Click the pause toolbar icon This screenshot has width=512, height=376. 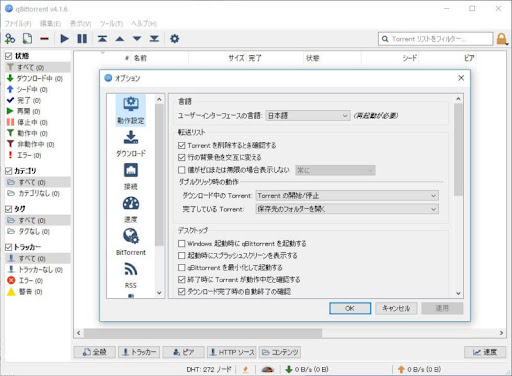(x=82, y=39)
